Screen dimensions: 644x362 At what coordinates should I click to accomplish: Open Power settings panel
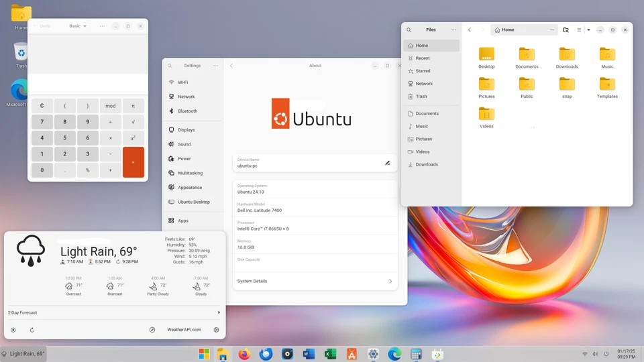click(x=193, y=159)
